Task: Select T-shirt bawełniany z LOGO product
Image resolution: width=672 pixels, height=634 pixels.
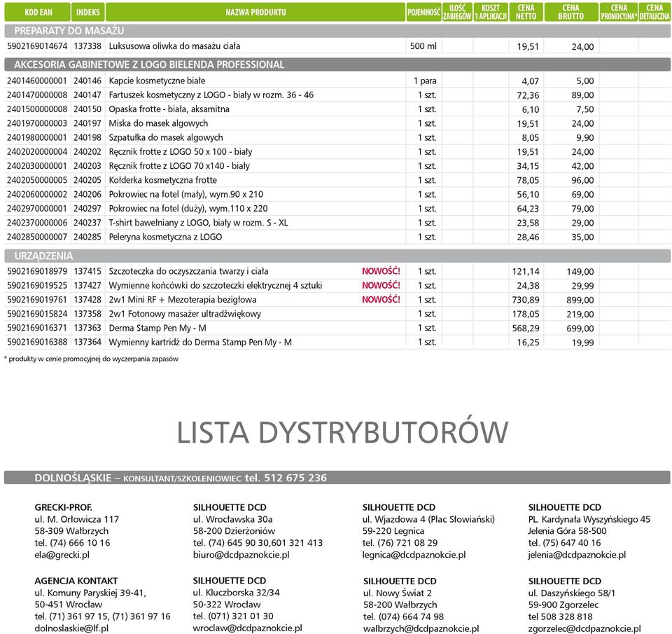Action: (198, 223)
